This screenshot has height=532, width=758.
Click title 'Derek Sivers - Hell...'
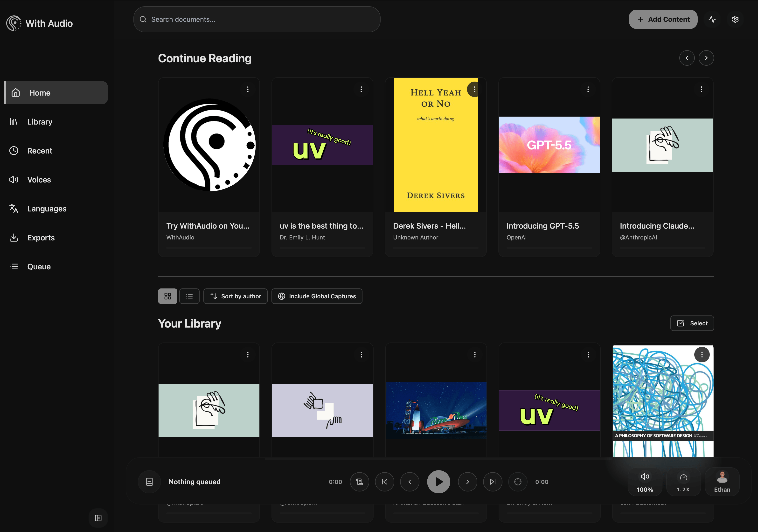(x=429, y=226)
